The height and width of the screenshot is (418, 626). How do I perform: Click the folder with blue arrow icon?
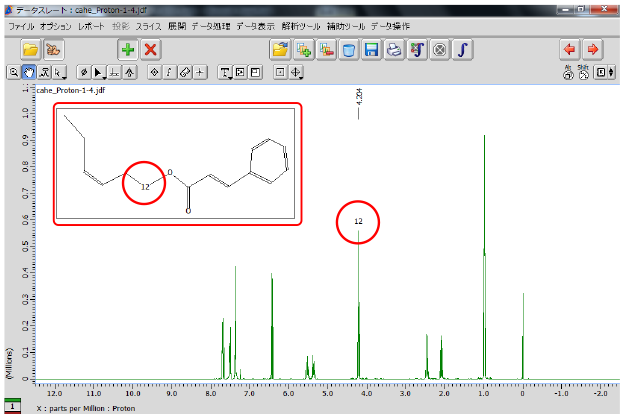coord(280,50)
